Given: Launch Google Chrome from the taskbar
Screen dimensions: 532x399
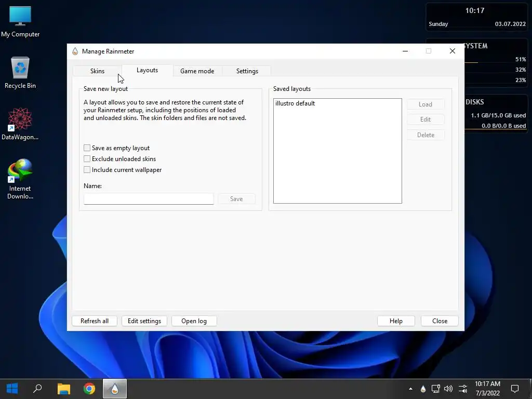Looking at the screenshot, I should pos(89,389).
